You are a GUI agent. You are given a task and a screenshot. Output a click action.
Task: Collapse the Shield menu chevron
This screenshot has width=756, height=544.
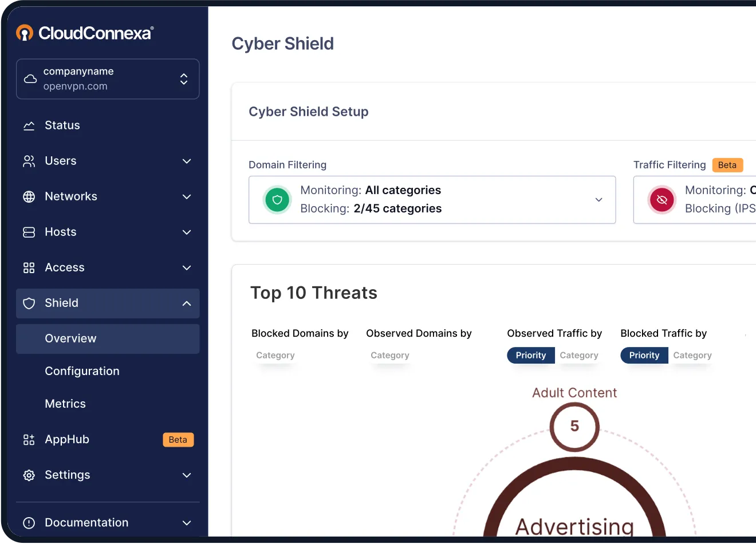(187, 303)
